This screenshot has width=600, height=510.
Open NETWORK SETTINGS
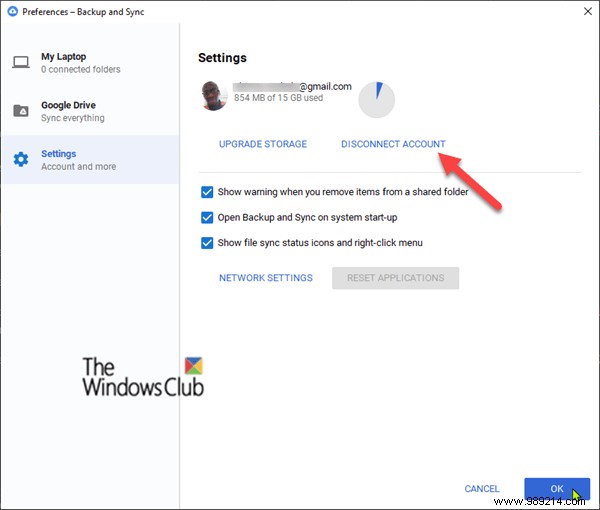266,278
